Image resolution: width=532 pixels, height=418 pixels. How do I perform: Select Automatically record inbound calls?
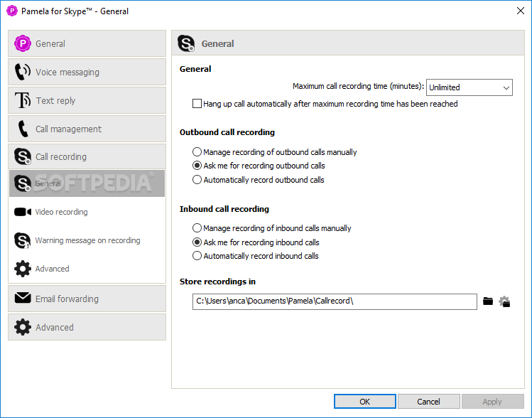pyautogui.click(x=197, y=256)
